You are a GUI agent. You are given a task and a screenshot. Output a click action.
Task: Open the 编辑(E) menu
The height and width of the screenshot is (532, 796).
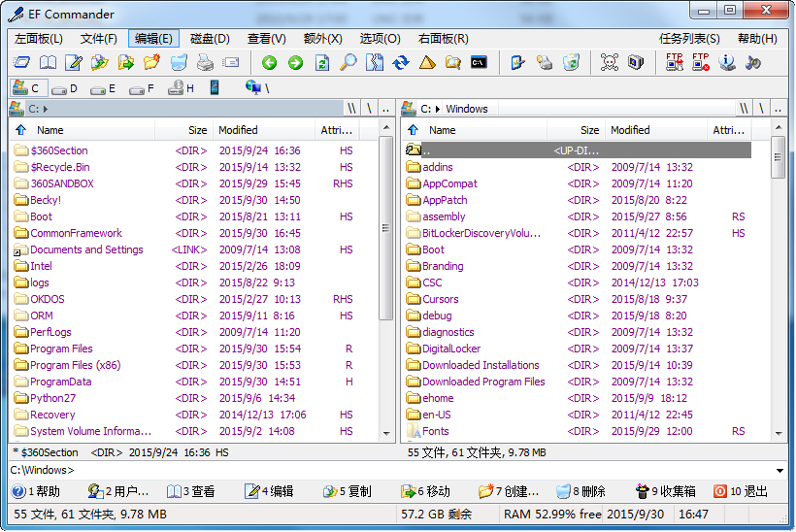point(153,39)
